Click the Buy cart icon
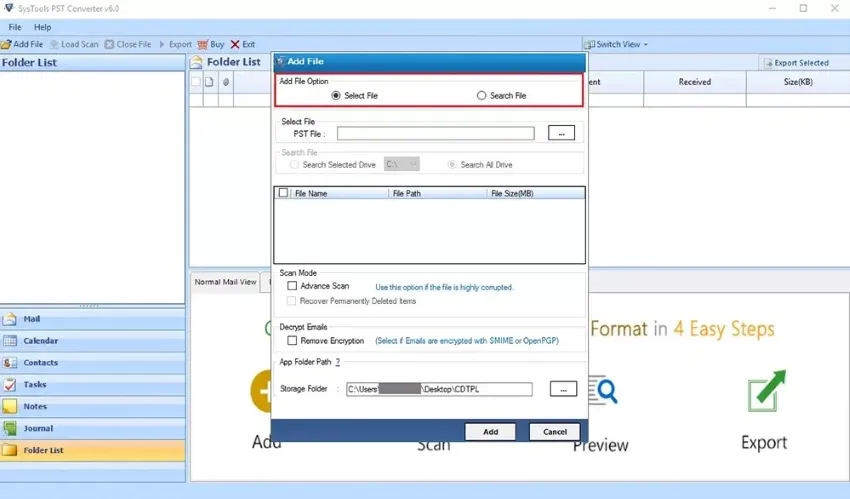The height and width of the screenshot is (499, 850). (203, 44)
